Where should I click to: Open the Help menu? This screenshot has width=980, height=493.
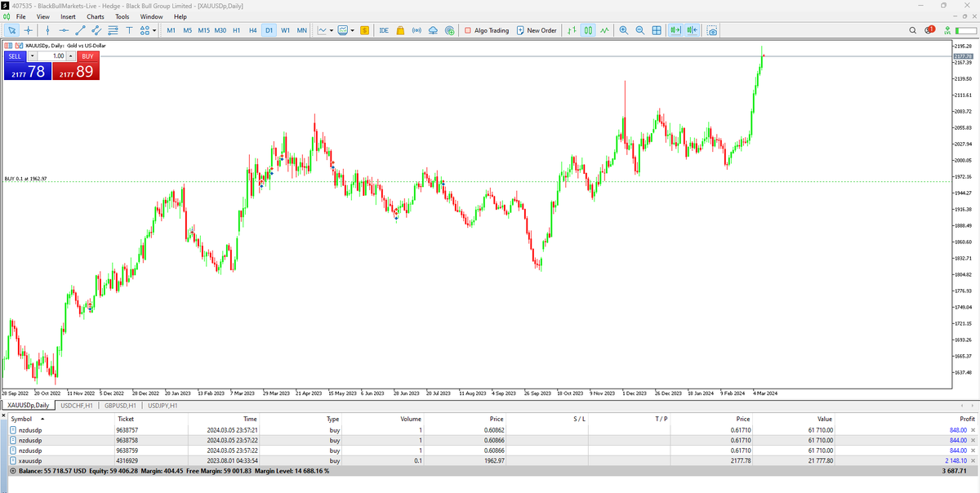pos(180,16)
